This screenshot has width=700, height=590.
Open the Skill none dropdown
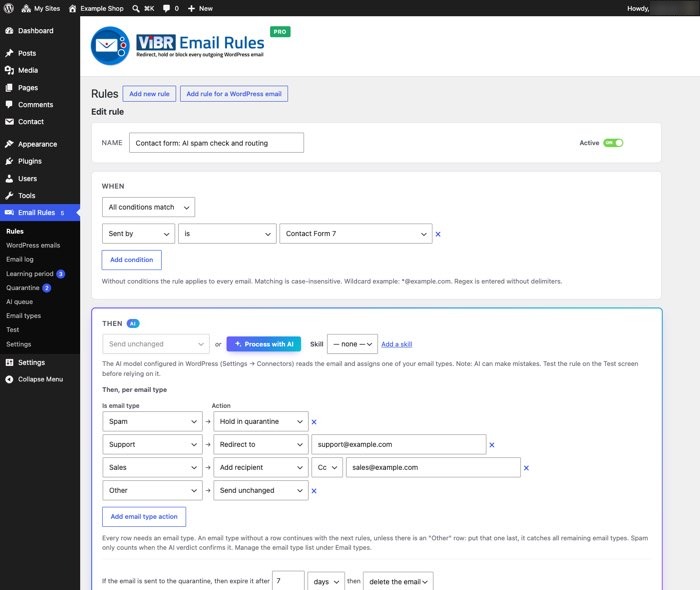click(352, 344)
